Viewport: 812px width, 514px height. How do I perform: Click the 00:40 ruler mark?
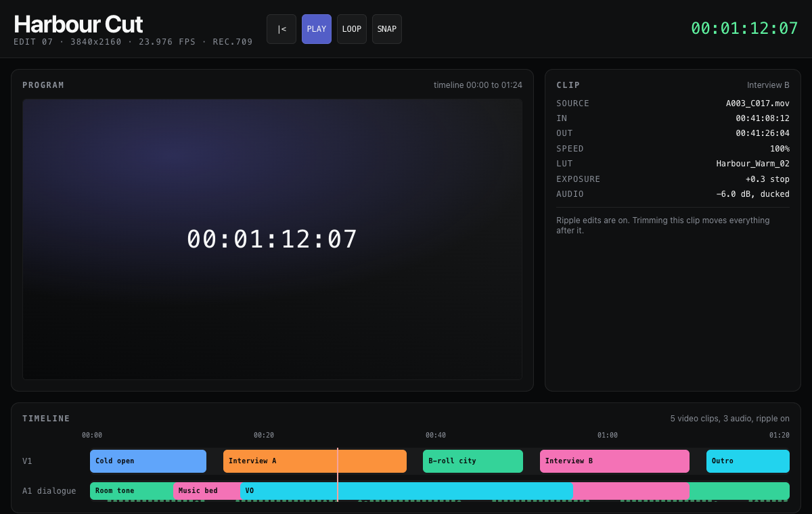point(436,436)
